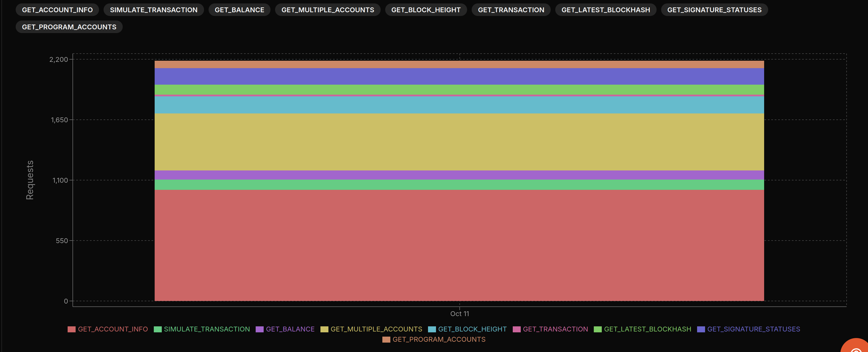The height and width of the screenshot is (352, 868).
Task: Select the GET_PROGRAM_ACCOUNTS filter chip
Action: coord(69,27)
